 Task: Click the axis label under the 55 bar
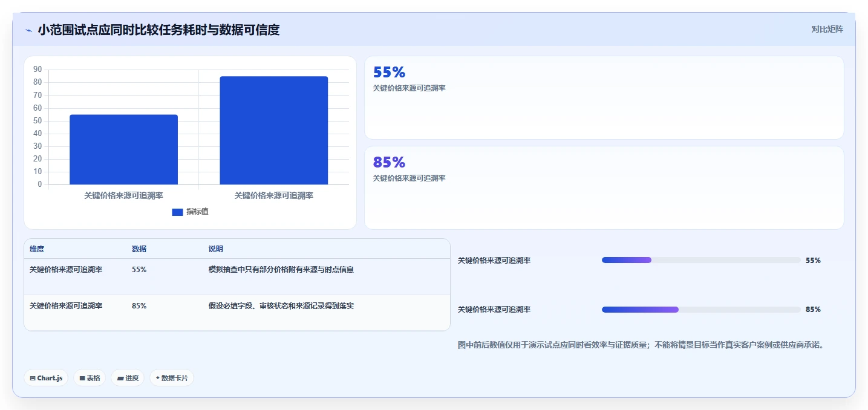coord(123,196)
